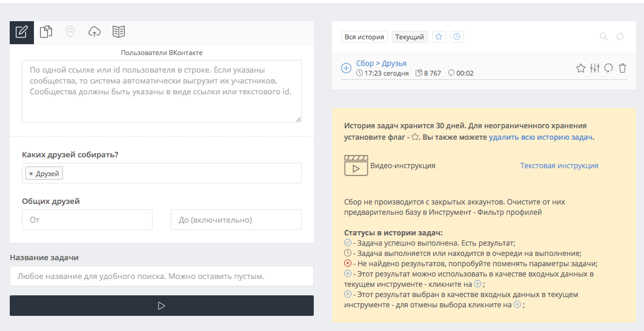Open the 'Каких друзей собирать?' selector

tap(182, 174)
